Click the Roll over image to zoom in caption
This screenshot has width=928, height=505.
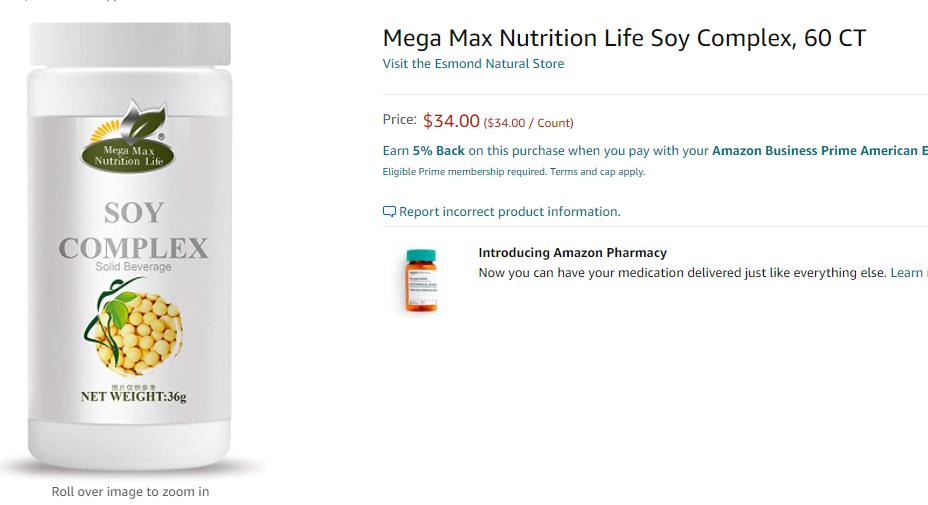click(130, 491)
